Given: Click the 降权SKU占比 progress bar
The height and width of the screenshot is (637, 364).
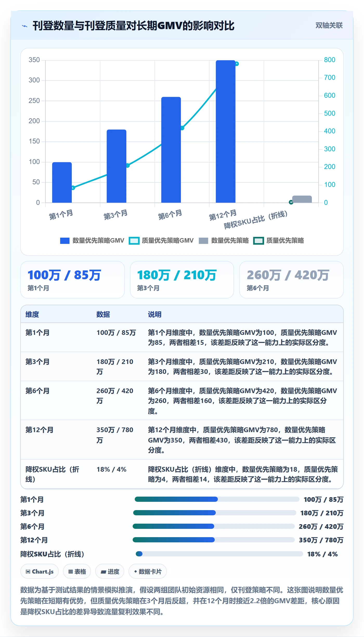Looking at the screenshot, I should (x=219, y=554).
